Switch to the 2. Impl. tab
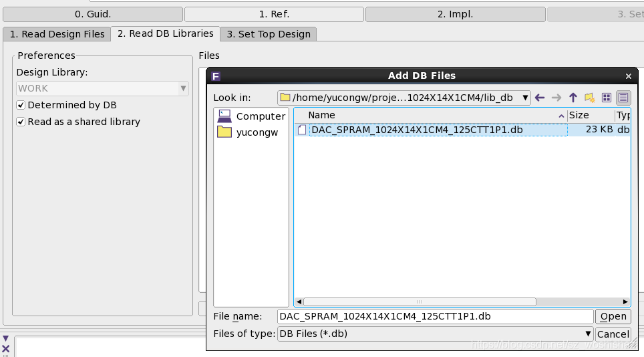The height and width of the screenshot is (357, 644). pos(455,15)
